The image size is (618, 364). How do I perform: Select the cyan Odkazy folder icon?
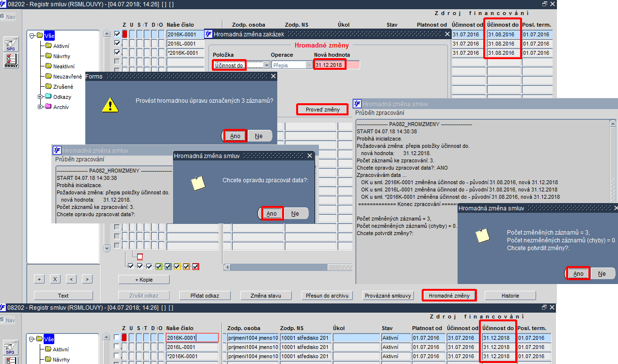(48, 96)
